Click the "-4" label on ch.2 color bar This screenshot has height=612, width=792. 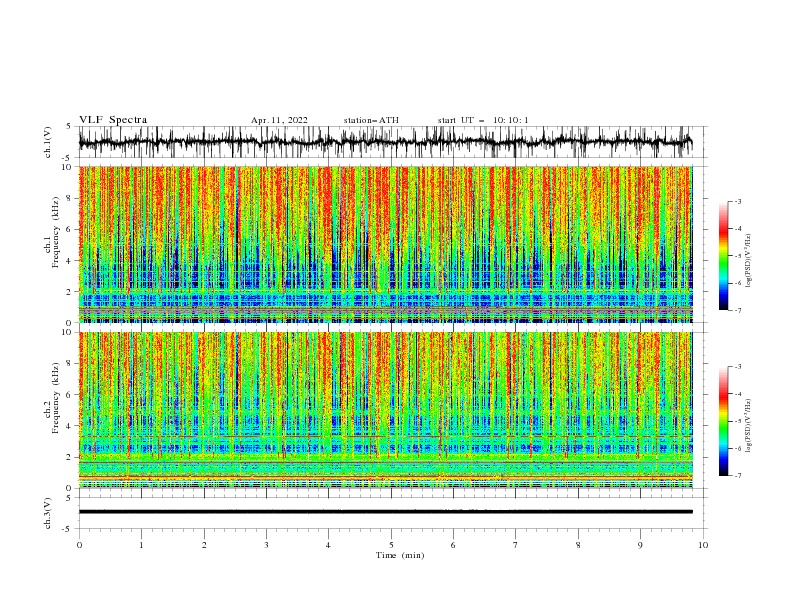click(738, 394)
